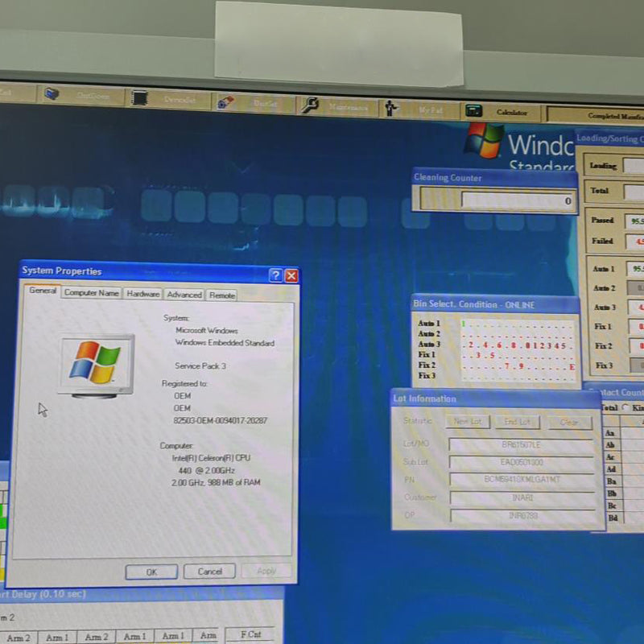Image resolution: width=644 pixels, height=644 pixels.
Task: Click the Windows Embedded Standard text
Action: 225,343
